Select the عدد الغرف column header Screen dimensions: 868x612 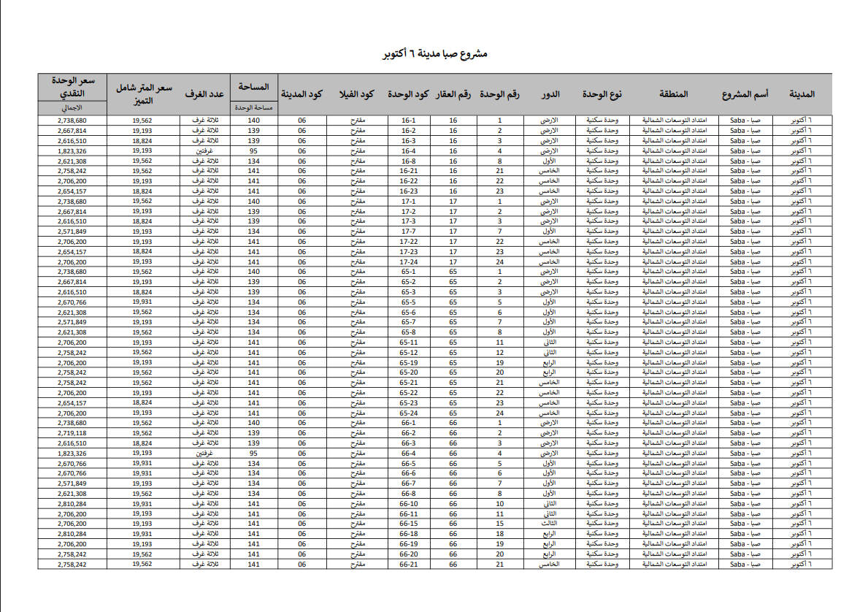pyautogui.click(x=204, y=94)
